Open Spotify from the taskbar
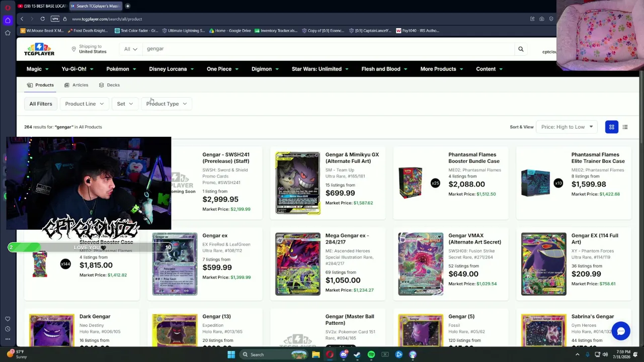644x362 pixels. click(x=371, y=354)
